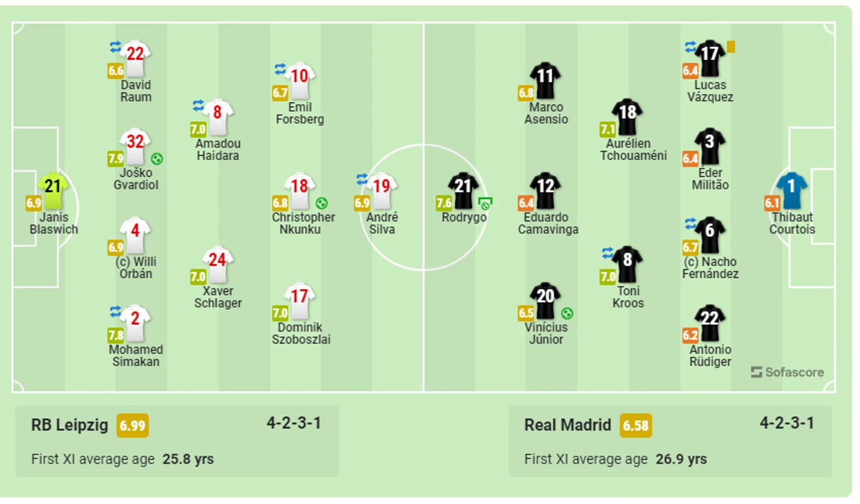Click the Real Madrid 6.58 team rating badge
The height and width of the screenshot is (504, 860).
click(x=636, y=426)
